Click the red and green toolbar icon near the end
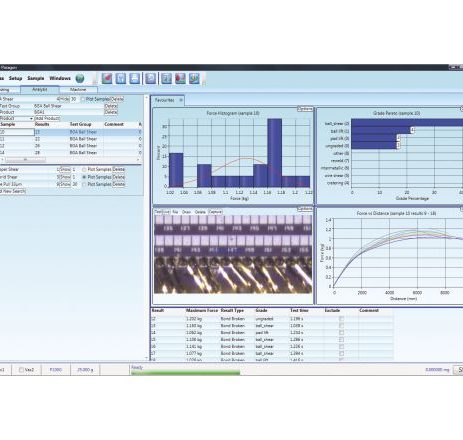Screen dimensions: 463x440 pyautogui.click(x=180, y=79)
